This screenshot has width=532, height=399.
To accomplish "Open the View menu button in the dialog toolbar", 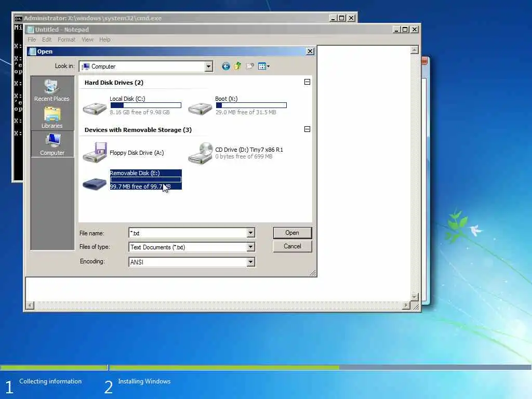I will 263,66.
